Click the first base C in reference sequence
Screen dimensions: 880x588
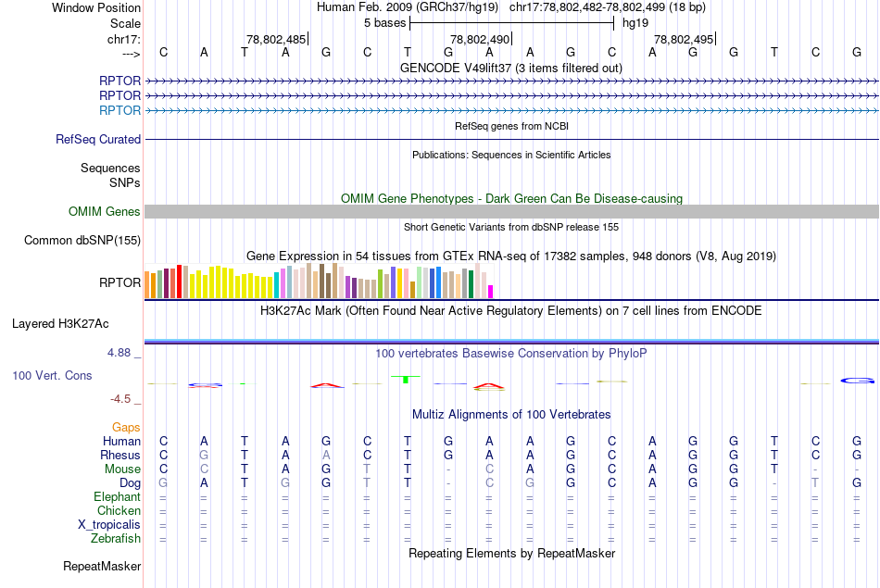click(x=163, y=52)
